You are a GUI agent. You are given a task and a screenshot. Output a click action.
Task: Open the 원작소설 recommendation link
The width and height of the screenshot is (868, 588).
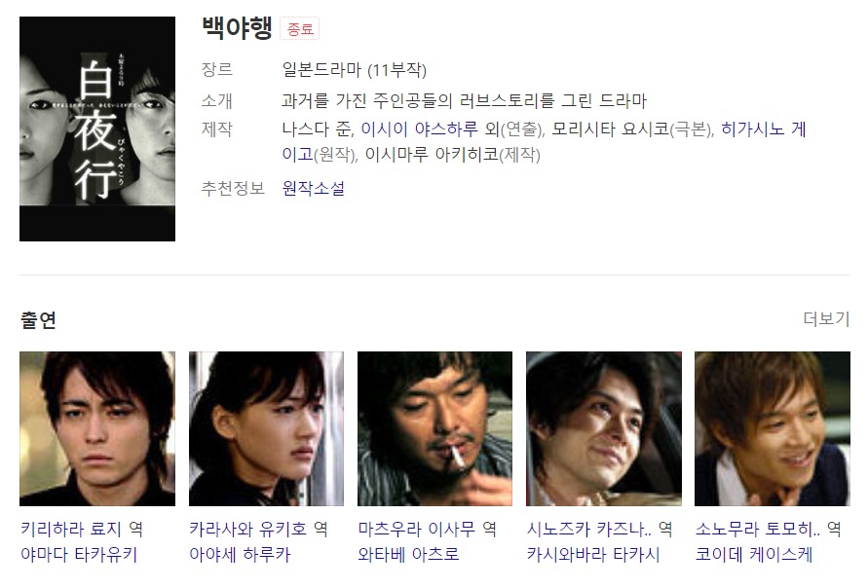coord(314,188)
